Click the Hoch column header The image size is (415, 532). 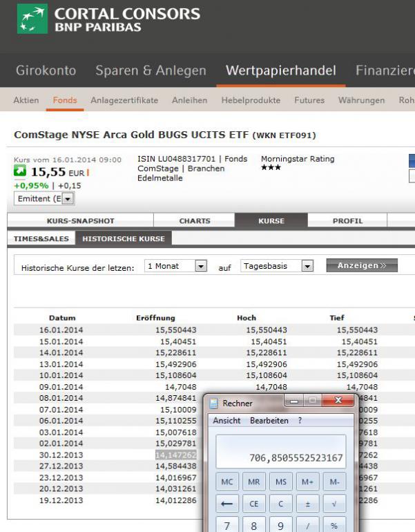[x=247, y=318]
